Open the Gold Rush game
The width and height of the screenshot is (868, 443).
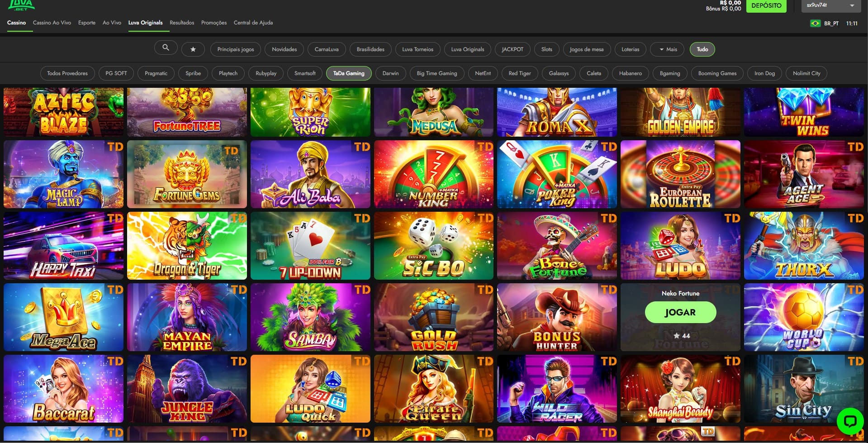click(434, 317)
